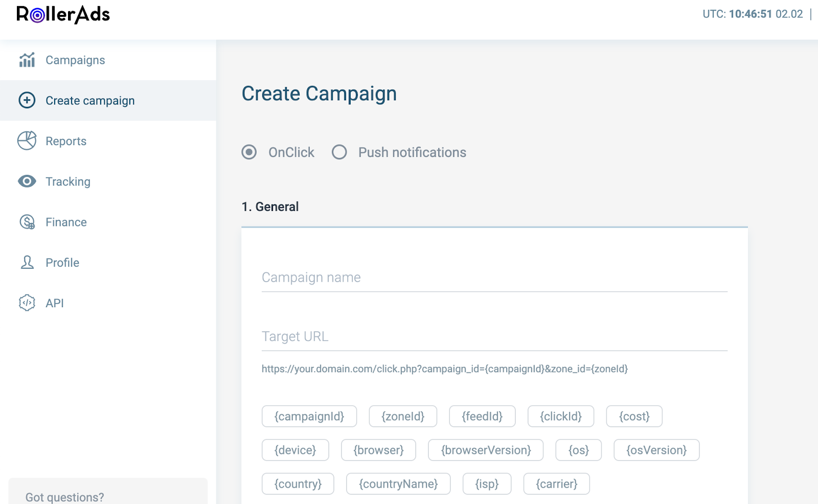Open Campaigns via bar chart icon

[27, 60]
